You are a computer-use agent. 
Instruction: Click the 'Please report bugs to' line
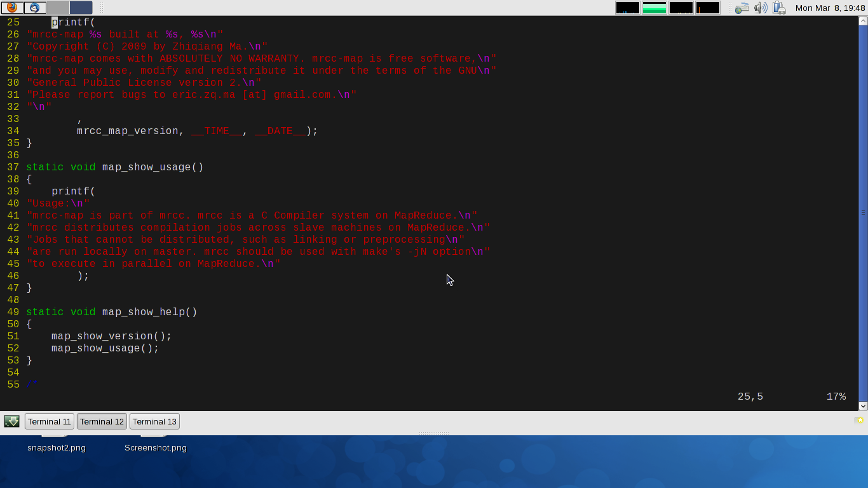(191, 95)
